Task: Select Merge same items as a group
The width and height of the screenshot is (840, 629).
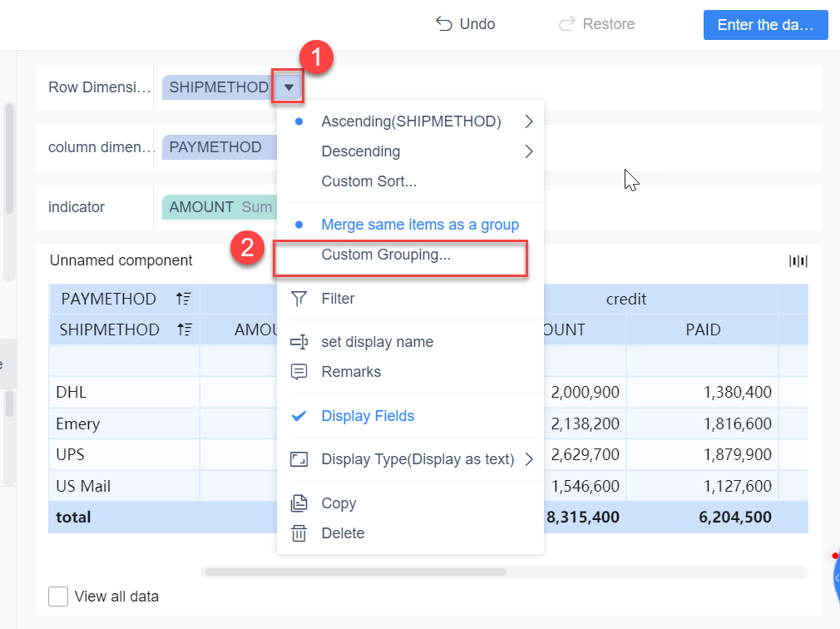Action: coord(419,225)
